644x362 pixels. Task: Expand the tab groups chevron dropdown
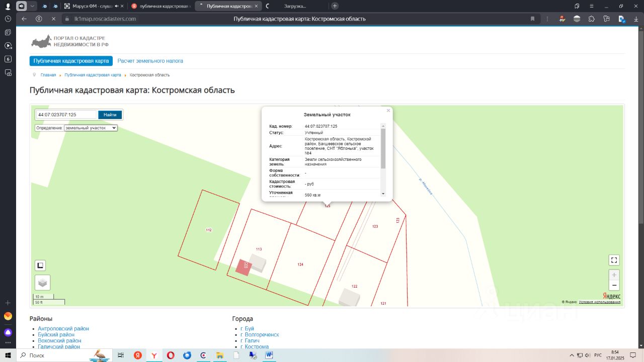coord(33,6)
